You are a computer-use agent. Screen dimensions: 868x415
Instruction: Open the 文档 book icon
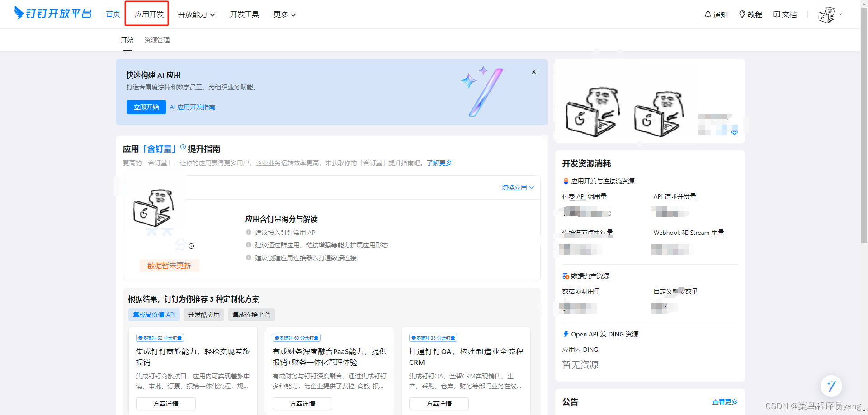(x=777, y=14)
